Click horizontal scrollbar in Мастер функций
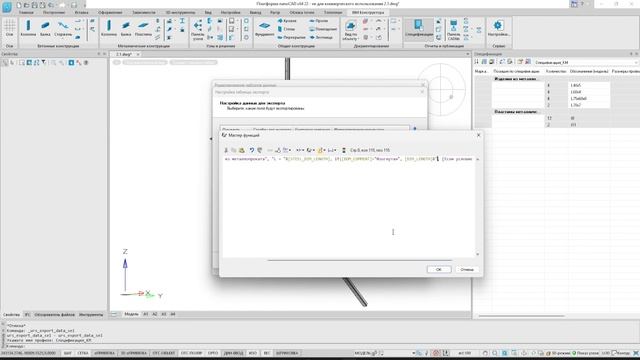This screenshot has width=640, height=360. (360, 260)
